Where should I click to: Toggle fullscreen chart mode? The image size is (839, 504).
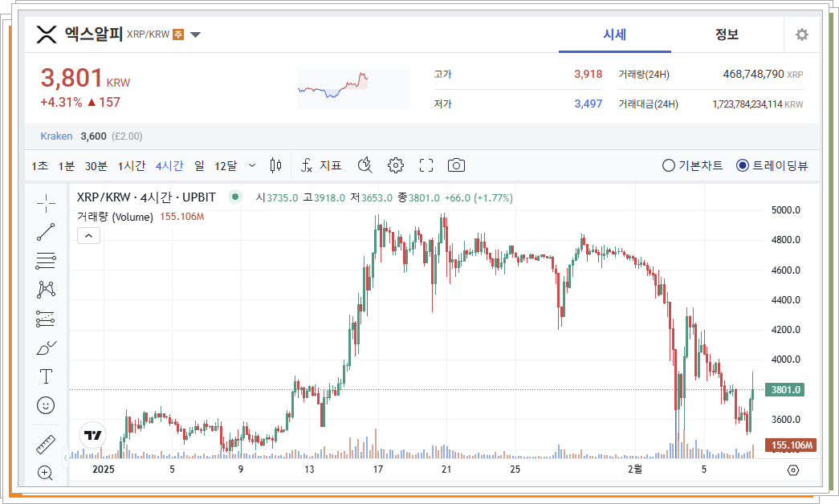pyautogui.click(x=426, y=165)
